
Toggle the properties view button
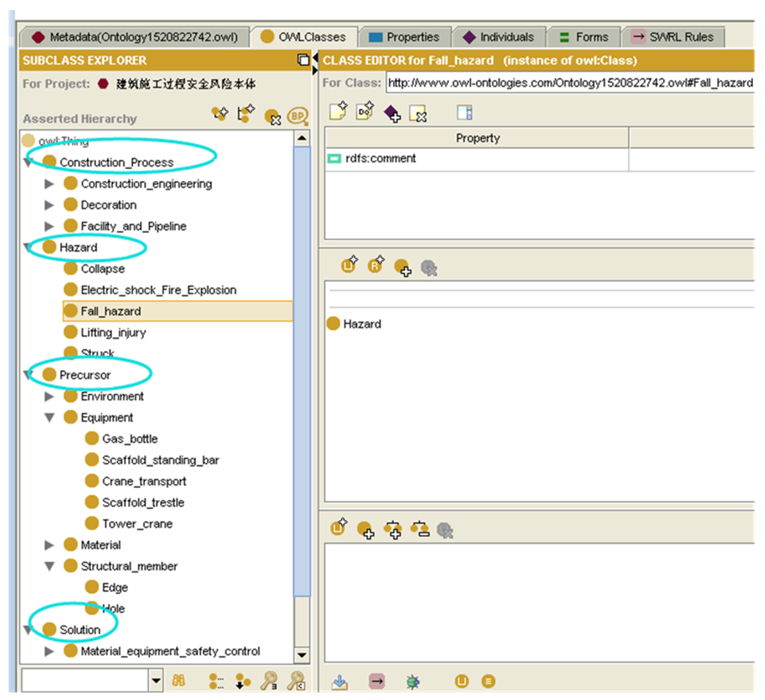(488, 682)
